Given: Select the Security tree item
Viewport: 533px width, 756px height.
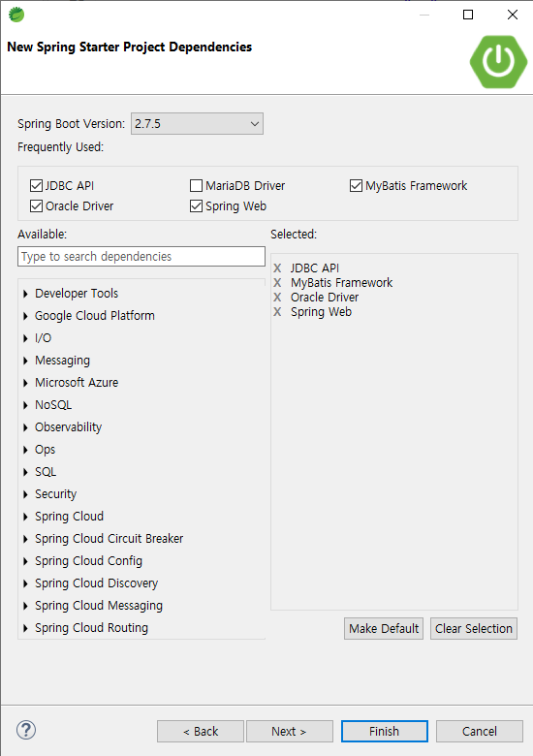Looking at the screenshot, I should pos(56,494).
